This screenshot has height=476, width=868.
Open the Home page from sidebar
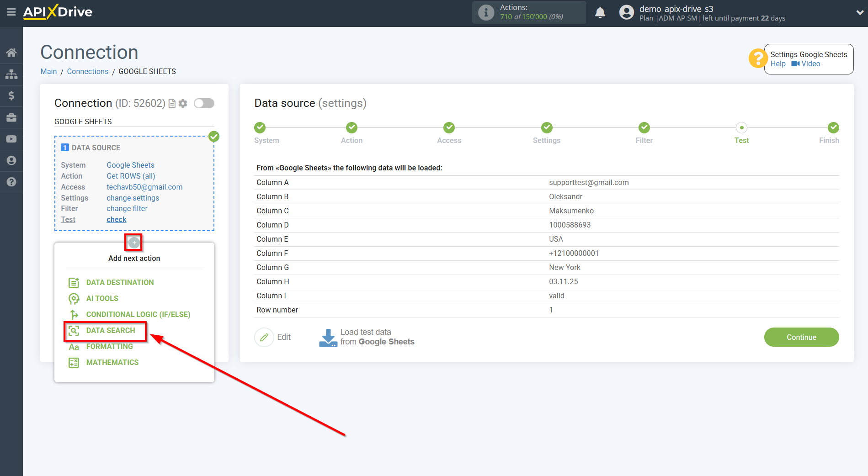pos(11,52)
